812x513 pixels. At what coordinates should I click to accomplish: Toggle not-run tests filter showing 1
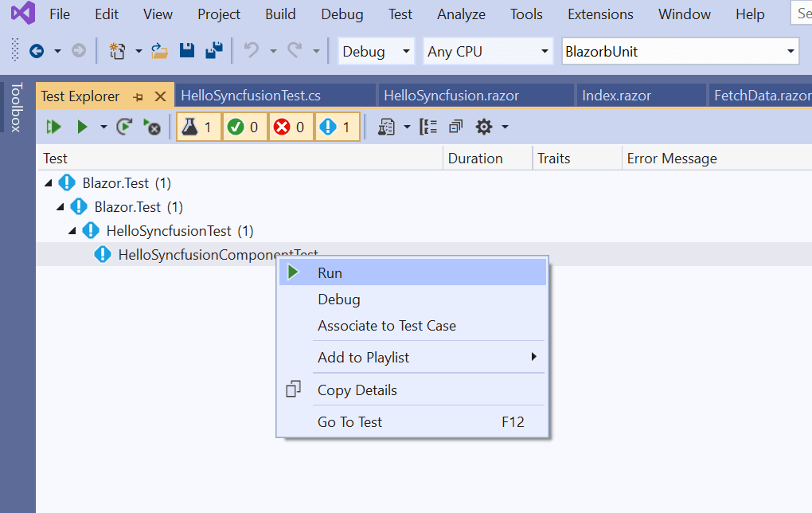pyautogui.click(x=337, y=127)
